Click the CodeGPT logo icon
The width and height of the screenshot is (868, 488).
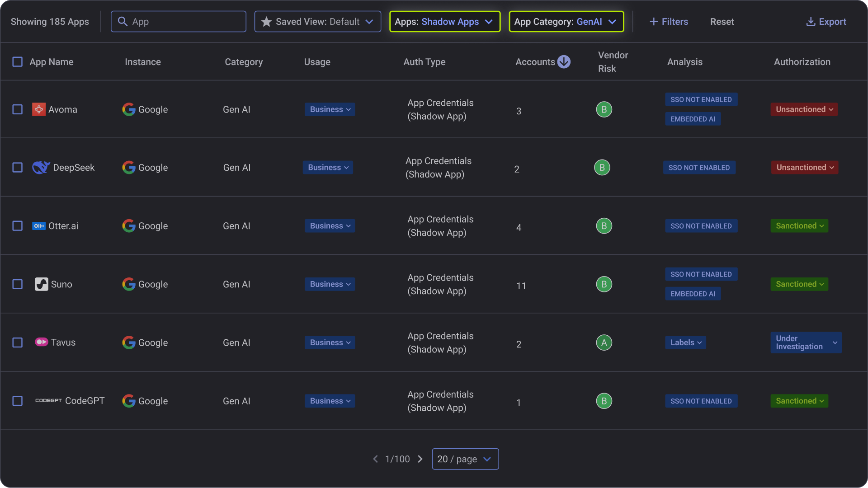coord(48,401)
